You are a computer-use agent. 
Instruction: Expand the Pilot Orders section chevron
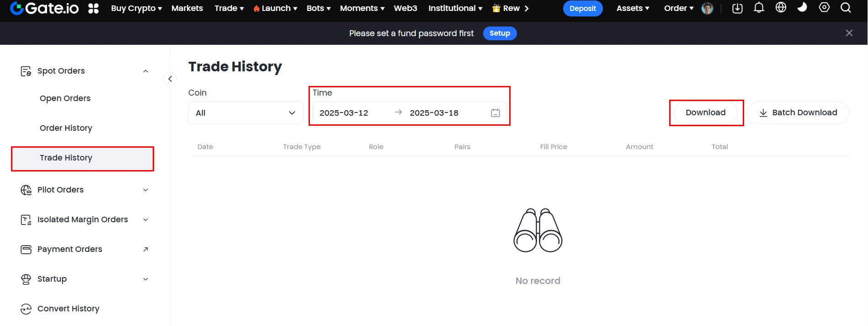(x=145, y=190)
